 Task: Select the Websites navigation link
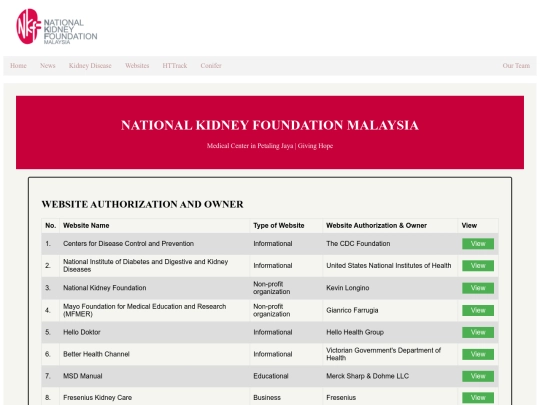tap(137, 65)
